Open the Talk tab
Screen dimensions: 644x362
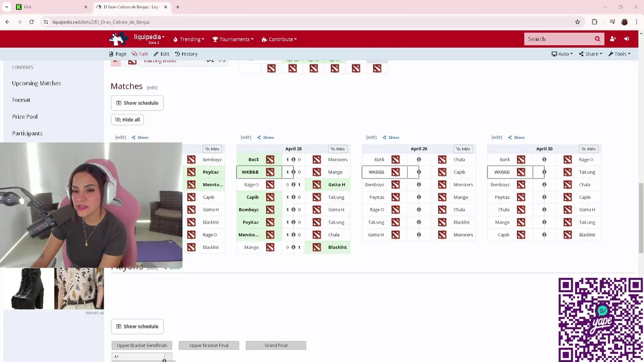coord(140,54)
